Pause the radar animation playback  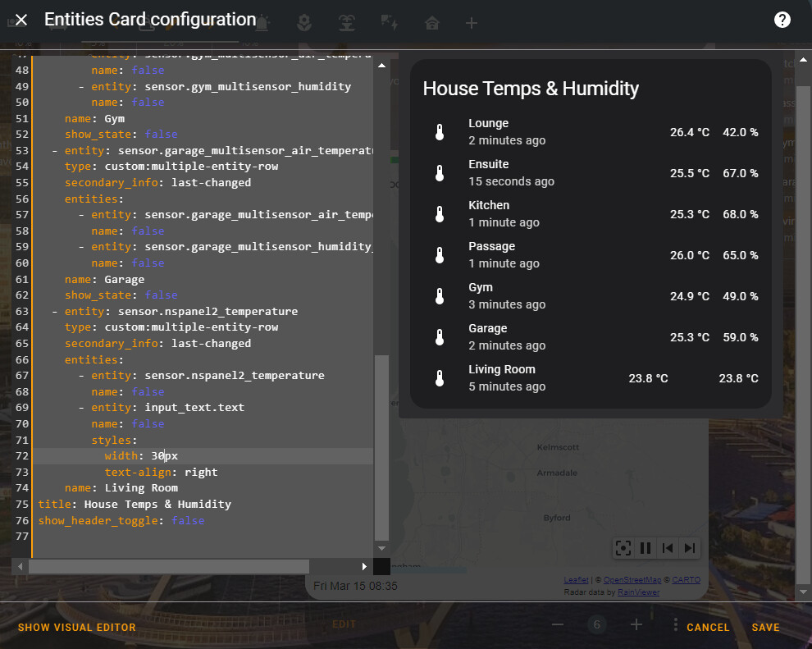point(645,548)
